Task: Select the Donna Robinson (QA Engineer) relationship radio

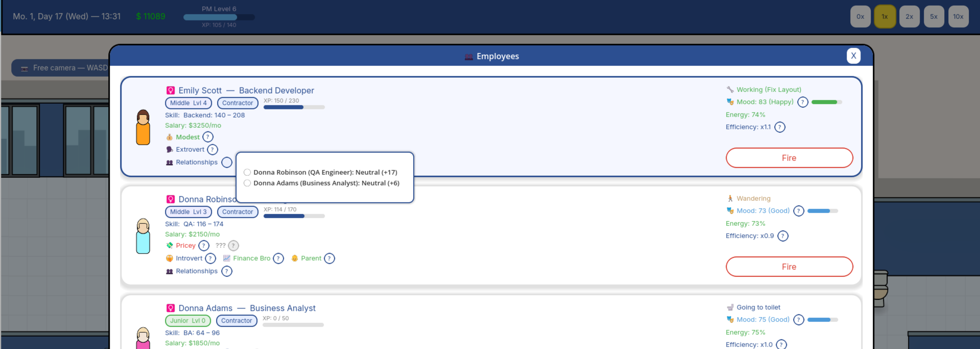Action: (x=247, y=173)
